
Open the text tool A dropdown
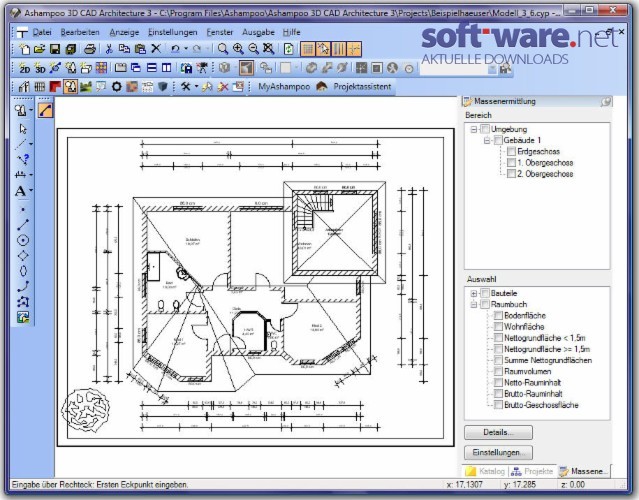(31, 191)
